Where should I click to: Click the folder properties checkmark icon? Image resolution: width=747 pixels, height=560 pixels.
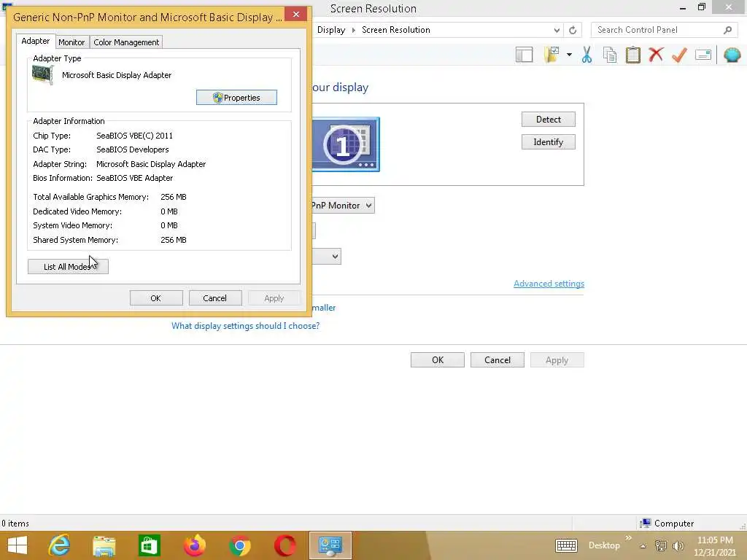[552, 55]
